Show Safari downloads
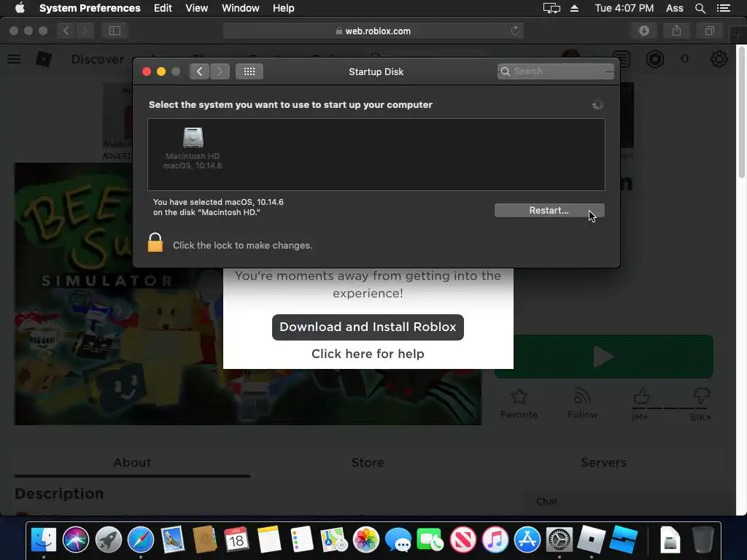The width and height of the screenshot is (747, 560). point(644,31)
